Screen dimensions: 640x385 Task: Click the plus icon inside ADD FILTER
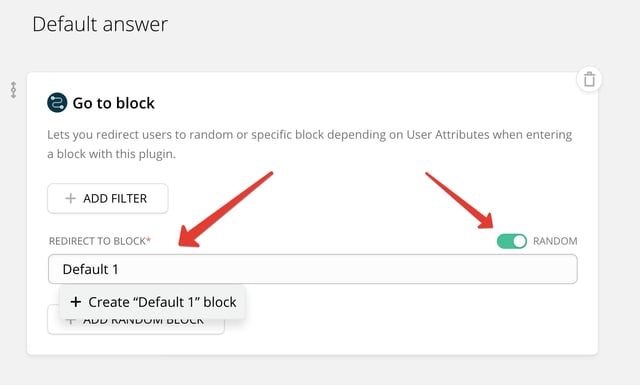coord(71,198)
